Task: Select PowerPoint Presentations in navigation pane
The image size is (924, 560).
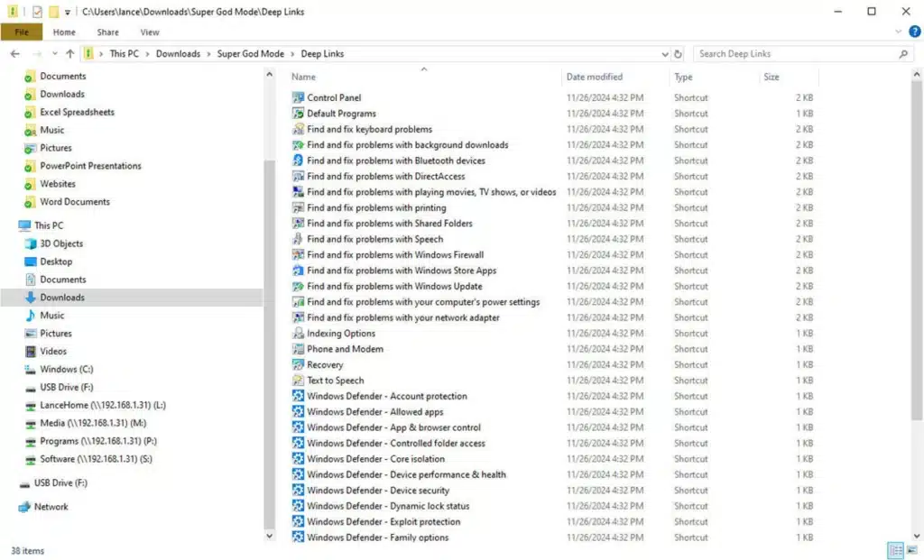Action: coord(91,166)
